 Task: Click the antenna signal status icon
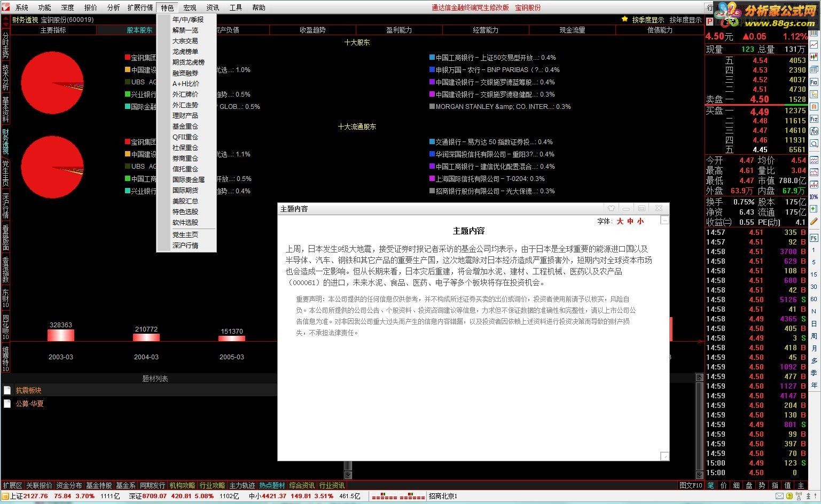[799, 496]
